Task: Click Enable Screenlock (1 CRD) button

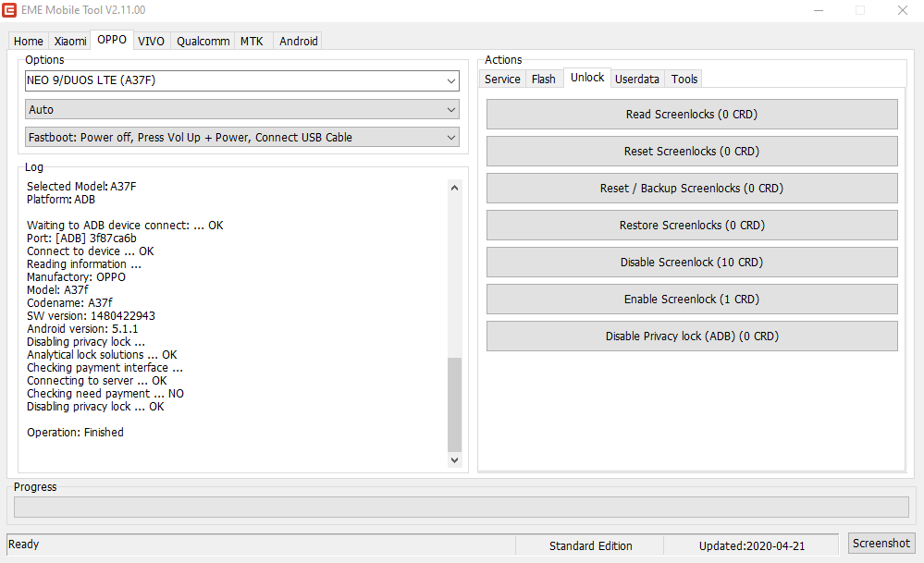Action: [x=692, y=300]
